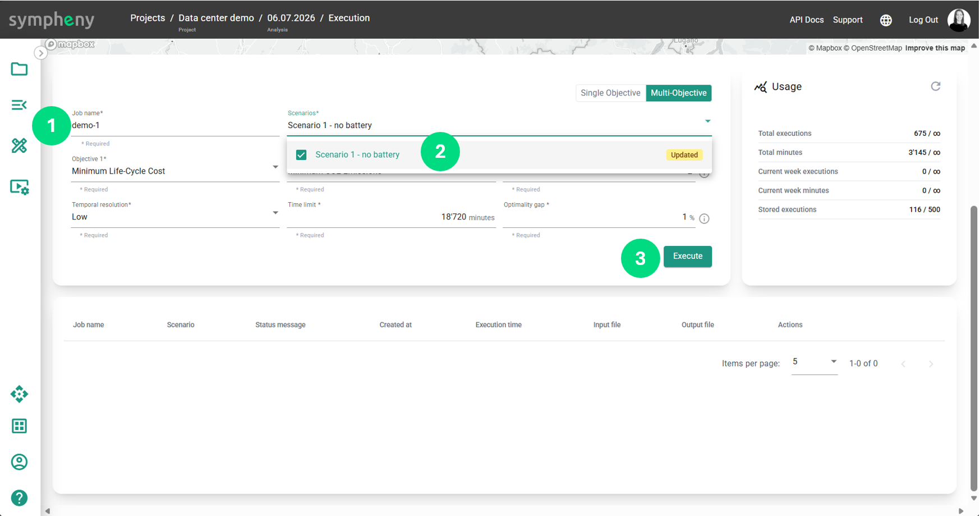Open the execution play-settings sidebar icon
The width and height of the screenshot is (980, 516).
20,187
